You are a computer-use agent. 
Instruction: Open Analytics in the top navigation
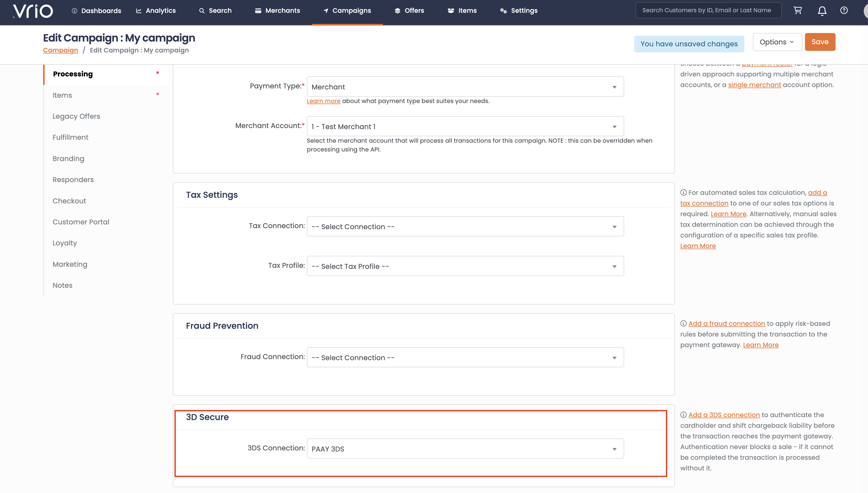[156, 10]
